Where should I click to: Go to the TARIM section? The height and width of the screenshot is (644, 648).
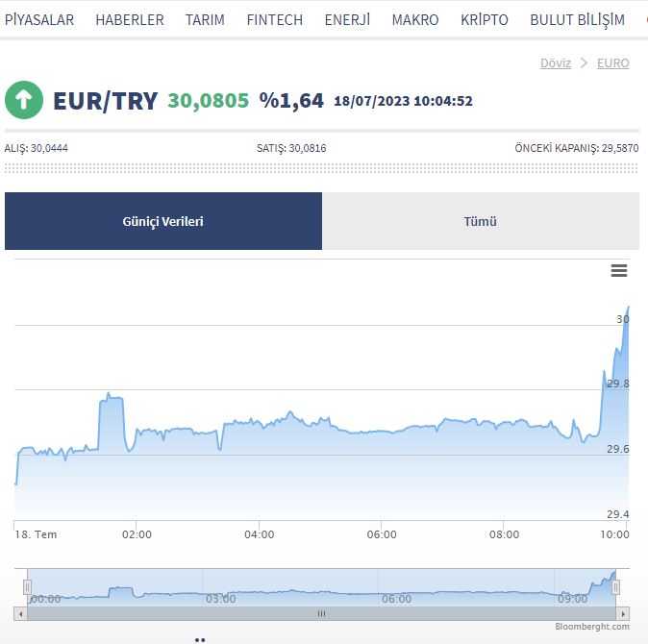[205, 19]
